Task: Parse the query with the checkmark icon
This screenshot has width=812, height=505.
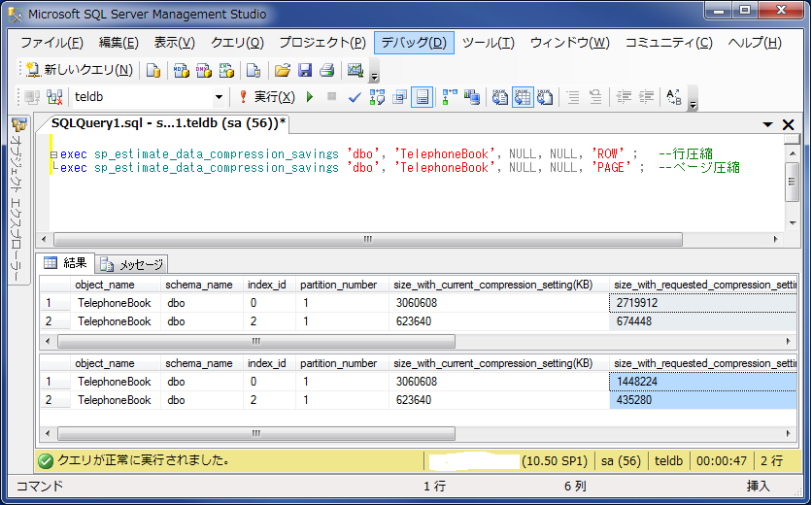Action: click(355, 97)
